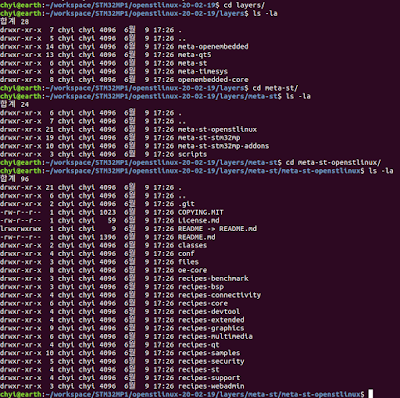Place cursor at the terminal's final prompt block
This screenshot has width=400, height=398.
pos(371,394)
